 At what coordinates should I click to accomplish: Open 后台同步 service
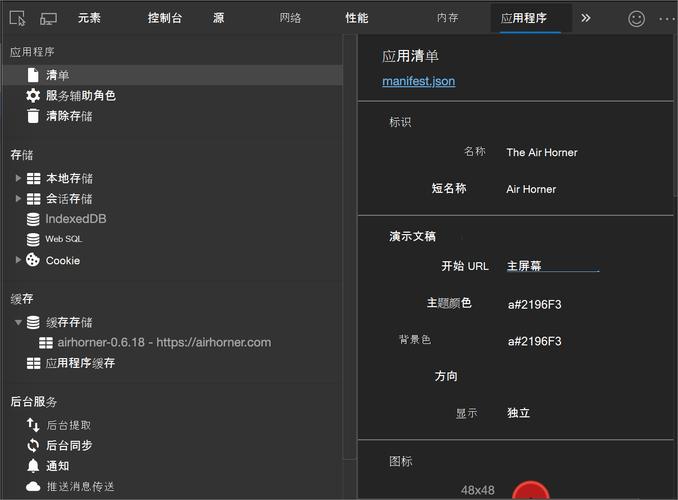click(69, 445)
